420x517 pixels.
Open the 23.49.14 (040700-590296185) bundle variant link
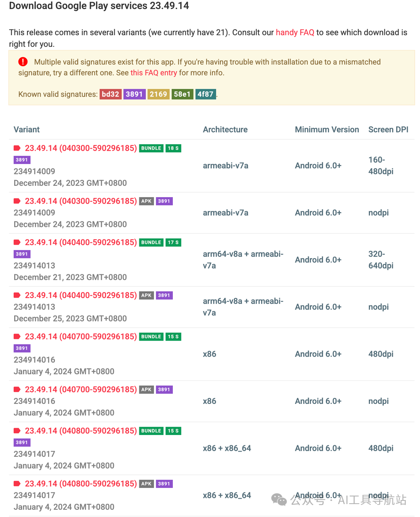pyautogui.click(x=81, y=336)
